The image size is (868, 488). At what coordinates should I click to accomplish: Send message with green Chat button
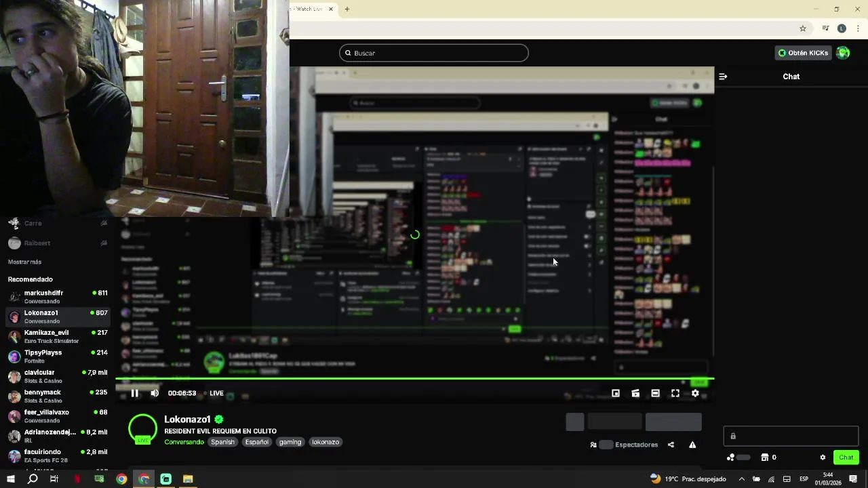(x=846, y=457)
